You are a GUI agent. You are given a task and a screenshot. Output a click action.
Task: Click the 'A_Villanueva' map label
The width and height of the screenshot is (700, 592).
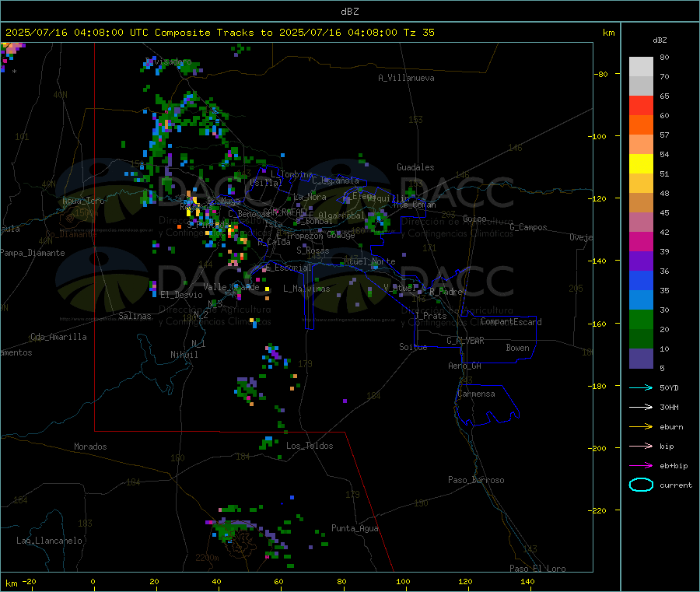(406, 78)
